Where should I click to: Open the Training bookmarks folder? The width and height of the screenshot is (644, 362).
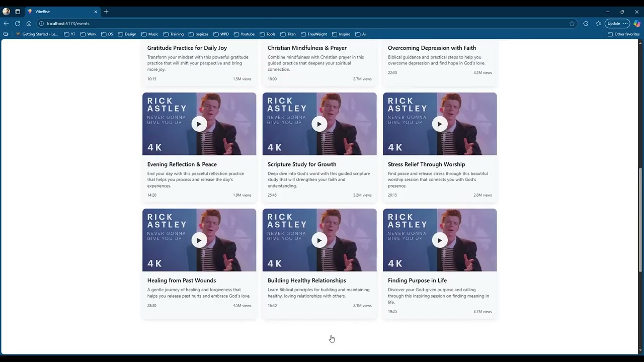click(174, 34)
